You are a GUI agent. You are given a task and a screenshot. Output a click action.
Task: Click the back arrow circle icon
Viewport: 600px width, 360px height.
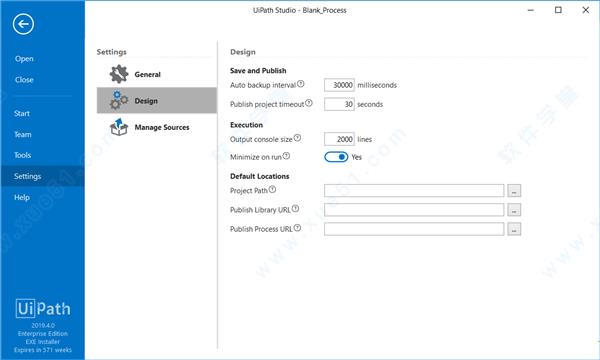click(x=23, y=24)
